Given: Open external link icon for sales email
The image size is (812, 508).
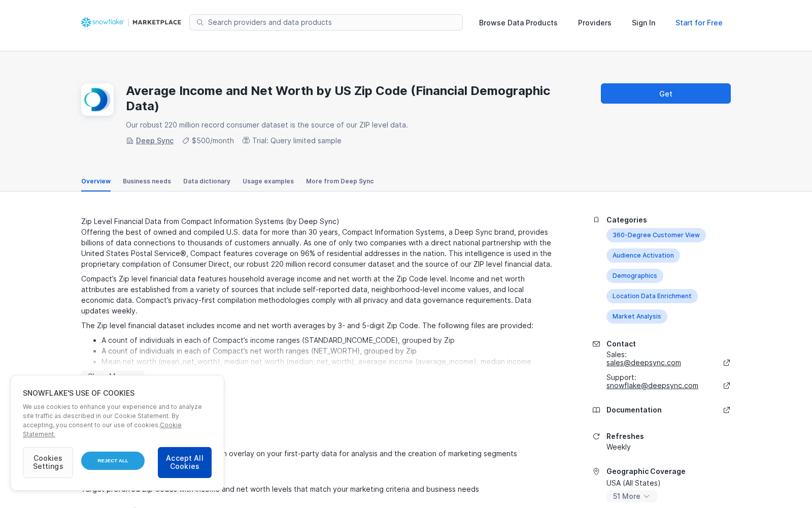Looking at the screenshot, I should click(727, 363).
